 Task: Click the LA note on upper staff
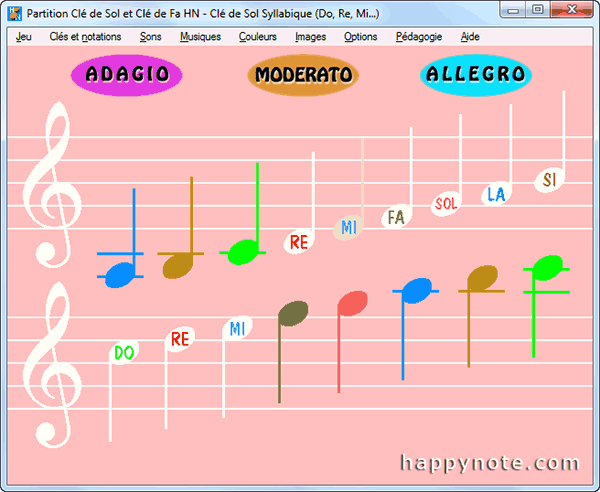coord(496,194)
